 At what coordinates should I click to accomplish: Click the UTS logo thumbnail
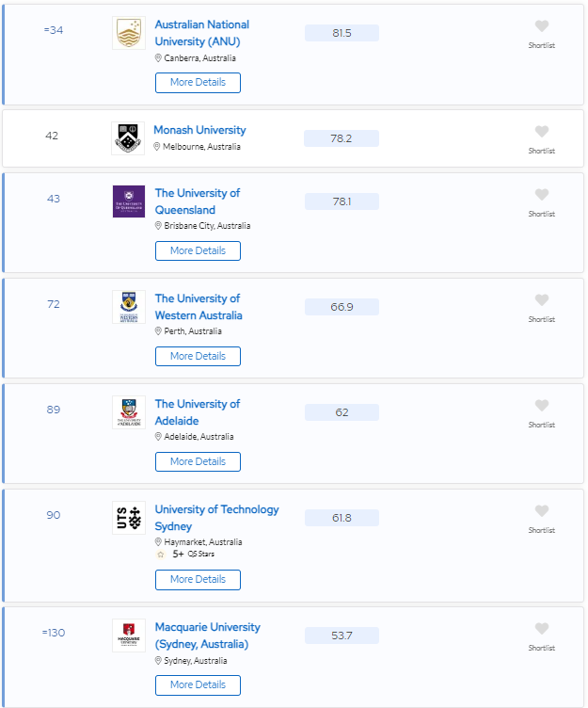click(129, 518)
